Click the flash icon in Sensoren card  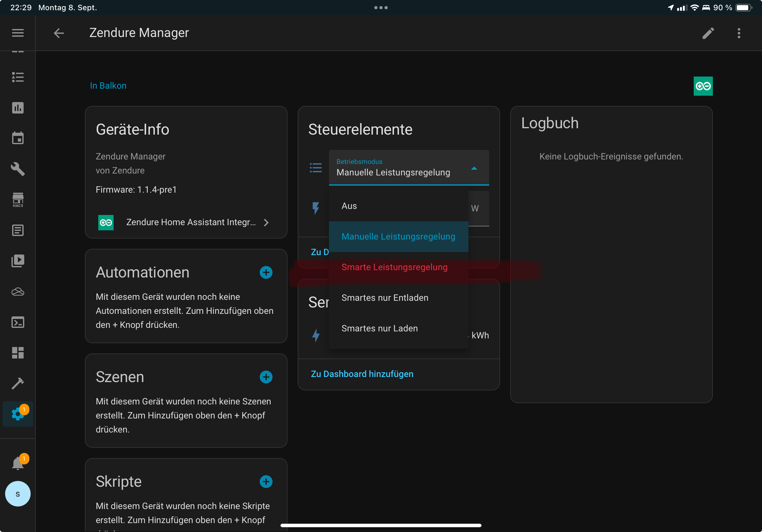point(316,335)
